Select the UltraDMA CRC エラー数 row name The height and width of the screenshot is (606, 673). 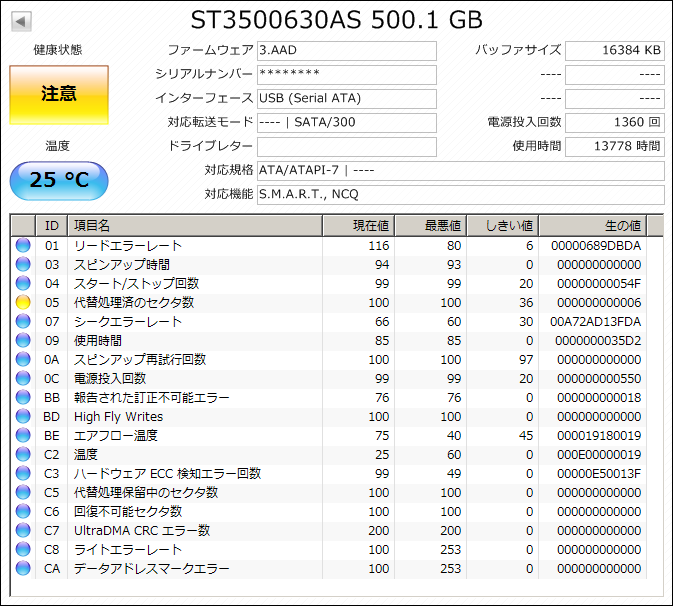[142, 530]
